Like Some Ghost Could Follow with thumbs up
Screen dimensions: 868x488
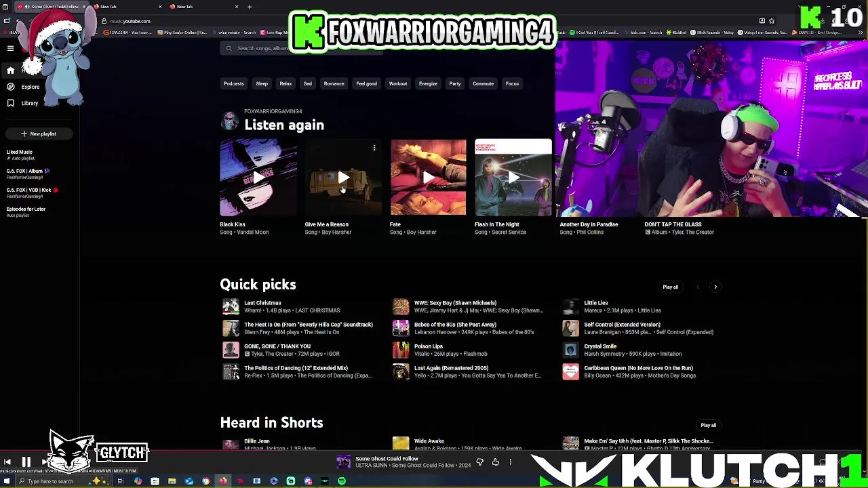(x=496, y=462)
